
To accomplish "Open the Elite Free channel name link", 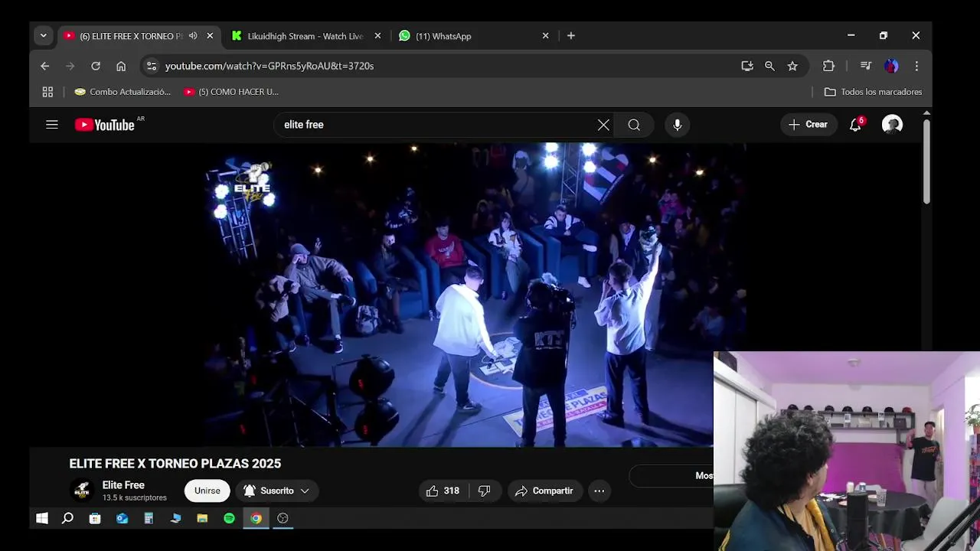I will click(x=123, y=485).
